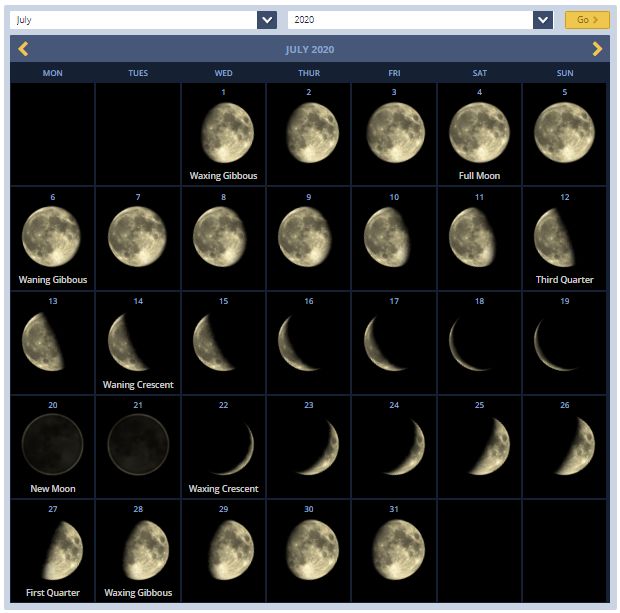Click the date number 4
The image size is (620, 613).
[479, 92]
